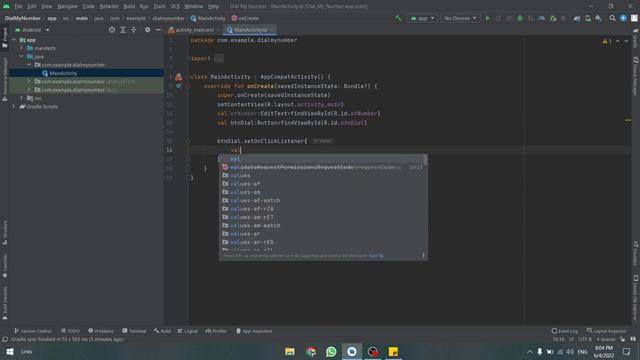Open the No Devices selector dropdown

coord(460,18)
